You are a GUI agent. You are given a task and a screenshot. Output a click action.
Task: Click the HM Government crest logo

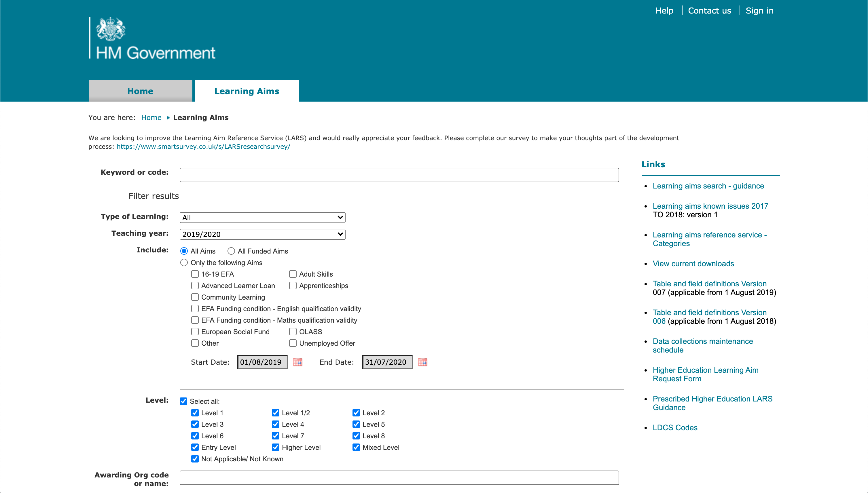111,29
